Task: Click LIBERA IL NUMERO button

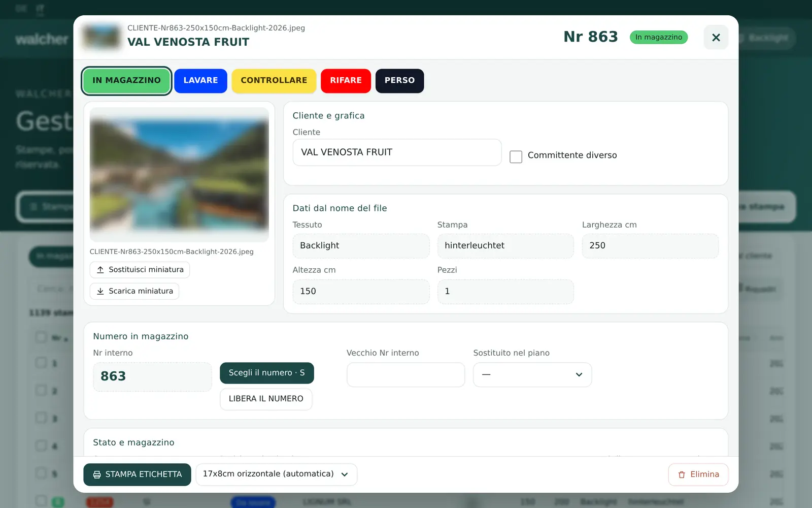Action: (x=266, y=399)
